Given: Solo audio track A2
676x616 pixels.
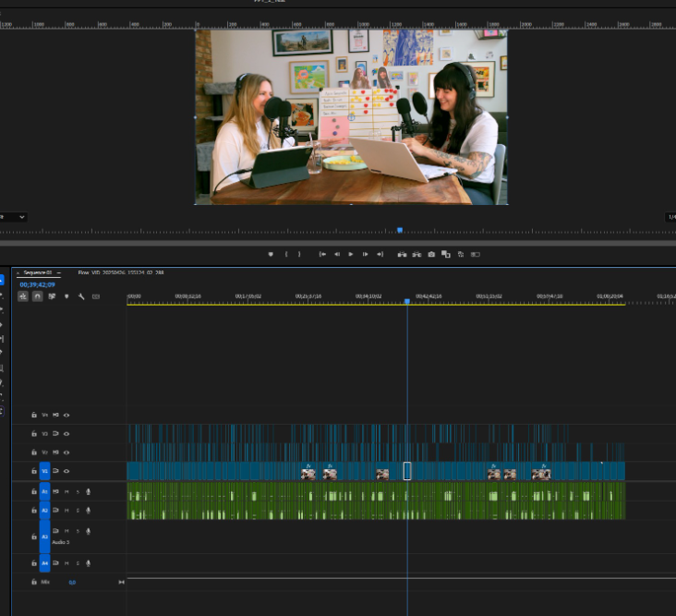Looking at the screenshot, I should (78, 510).
